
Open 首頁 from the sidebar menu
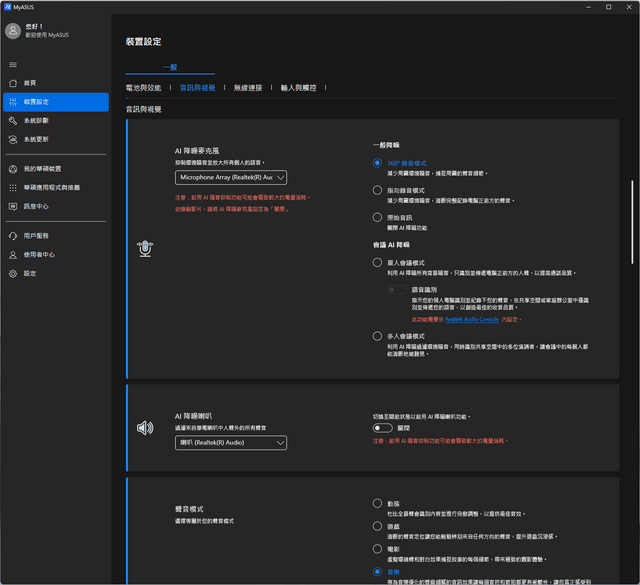tap(56, 83)
